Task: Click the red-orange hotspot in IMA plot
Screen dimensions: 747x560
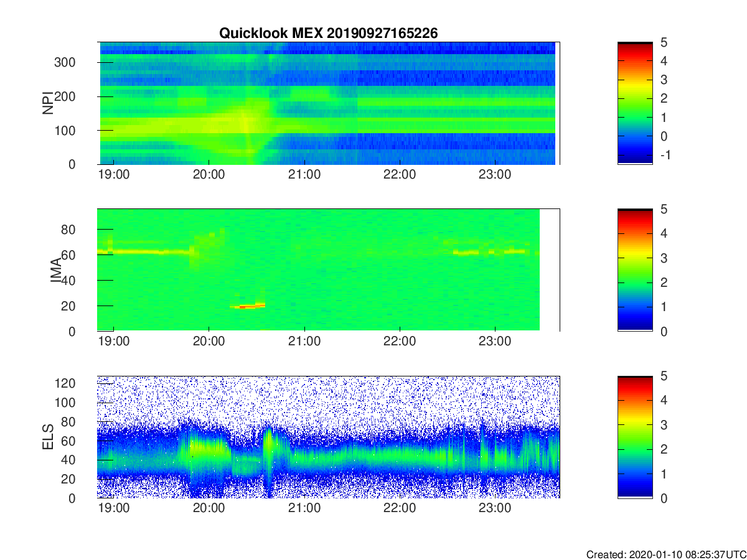Action: [x=247, y=306]
